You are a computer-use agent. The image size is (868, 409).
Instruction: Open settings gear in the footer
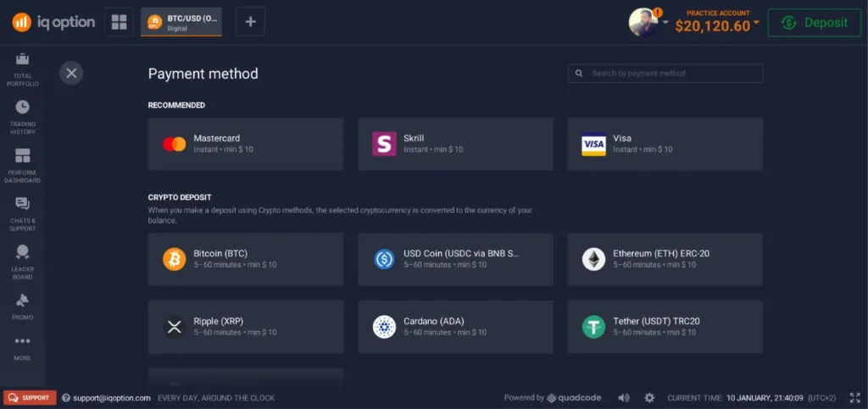click(x=649, y=397)
